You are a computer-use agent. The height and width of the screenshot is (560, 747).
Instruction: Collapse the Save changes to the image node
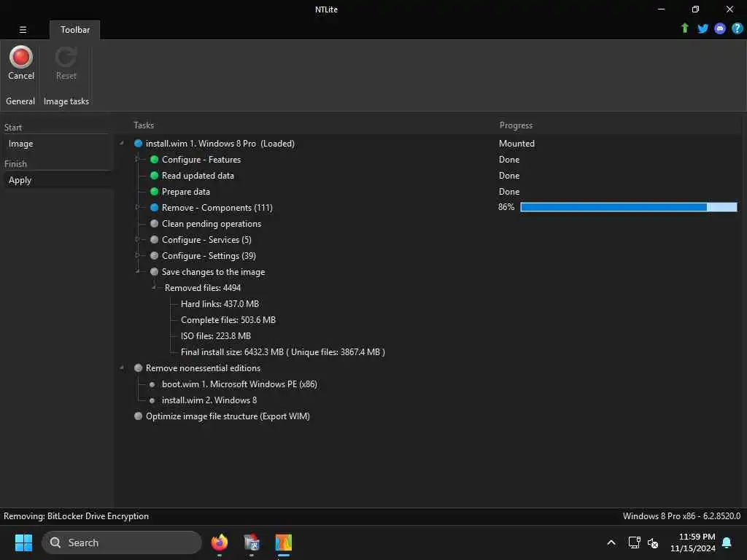point(138,271)
